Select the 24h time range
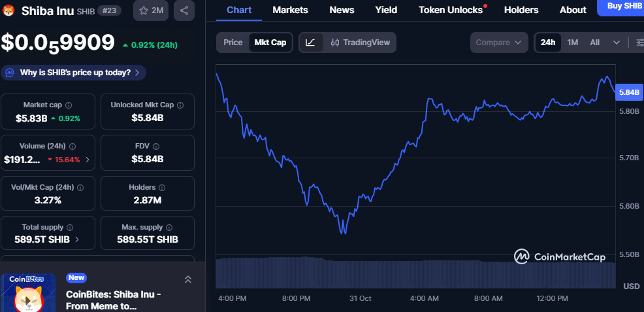Image resolution: width=644 pixels, height=312 pixels. [x=547, y=43]
